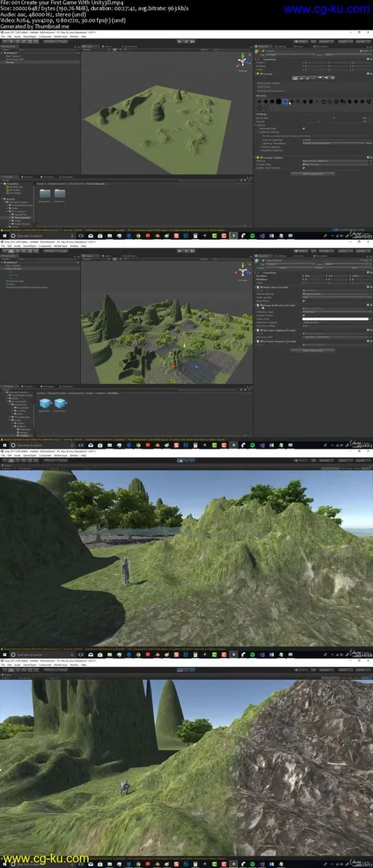373x868 pixels.
Task: Click Add Component in forested-terrain Inspector
Action: pos(313,350)
